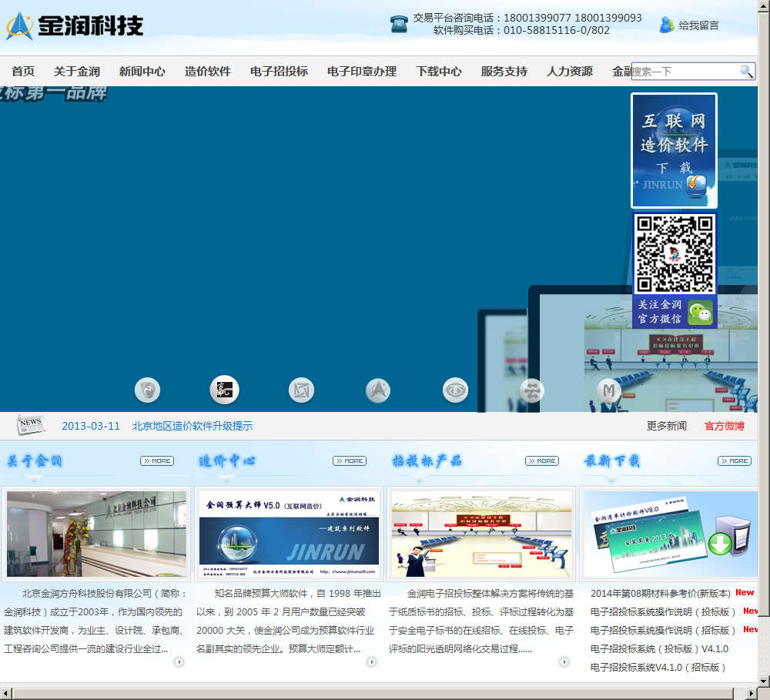Select the first shield-shaped banner slide icon
Image resolution: width=770 pixels, height=700 pixels.
147,390
